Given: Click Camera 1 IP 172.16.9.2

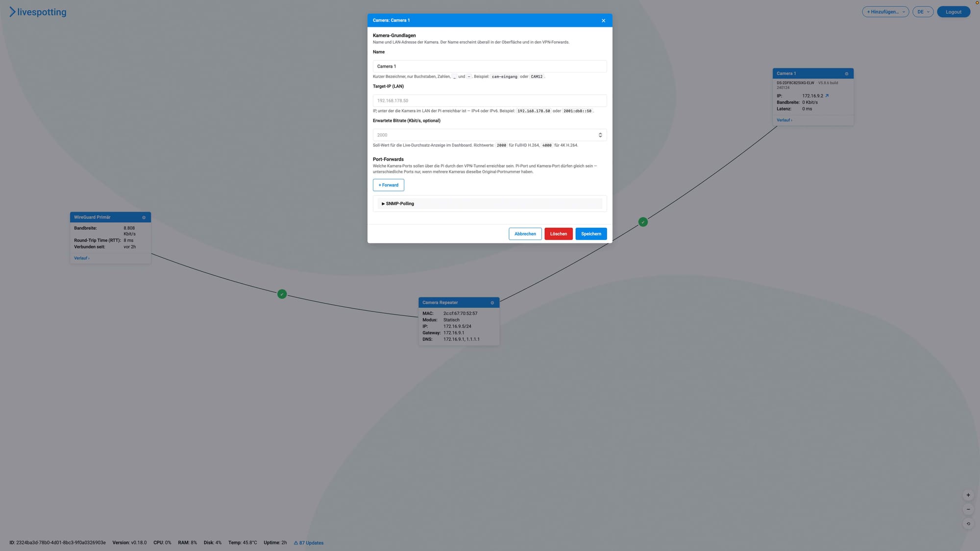Looking at the screenshot, I should click(812, 96).
